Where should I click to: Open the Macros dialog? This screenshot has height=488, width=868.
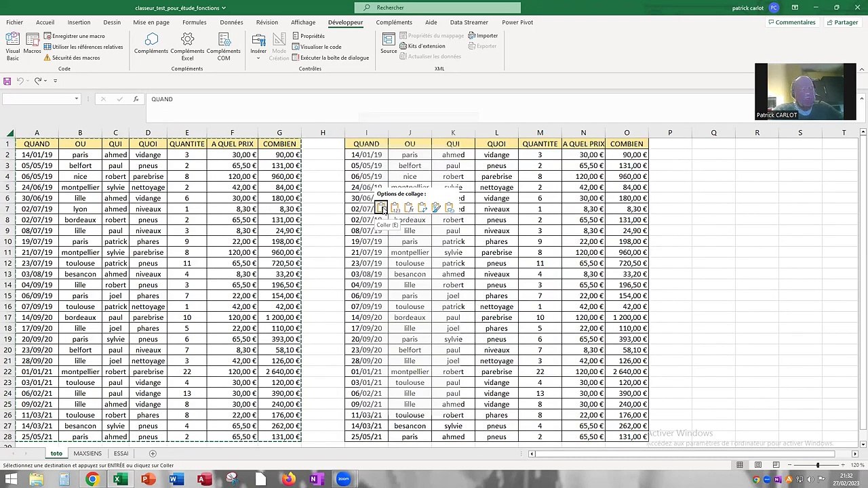32,43
